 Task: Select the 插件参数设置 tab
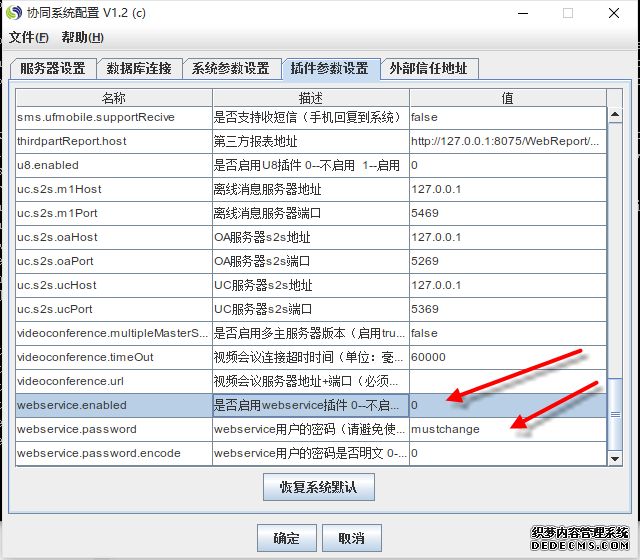tap(330, 68)
